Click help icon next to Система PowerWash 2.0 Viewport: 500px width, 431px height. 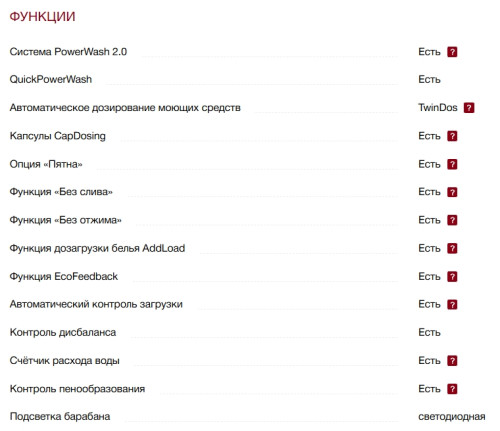tap(452, 52)
